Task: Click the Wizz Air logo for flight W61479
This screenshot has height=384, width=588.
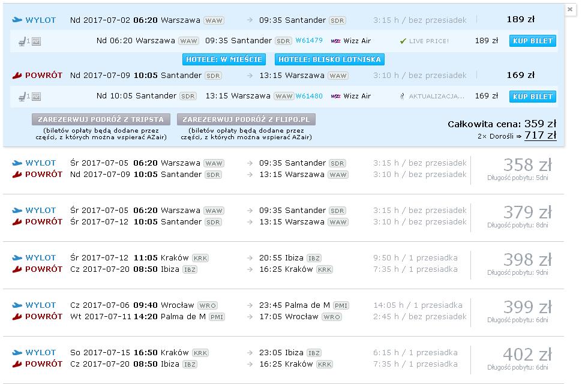Action: pyautogui.click(x=335, y=41)
